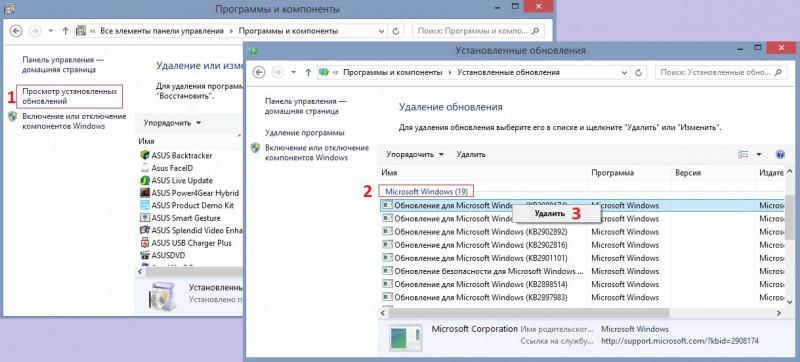This screenshot has height=362, width=800.
Task: Select update KB2901101 row
Action: point(582,258)
